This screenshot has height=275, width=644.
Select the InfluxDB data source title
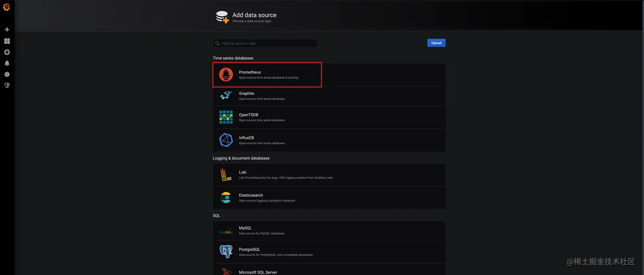[x=247, y=138]
